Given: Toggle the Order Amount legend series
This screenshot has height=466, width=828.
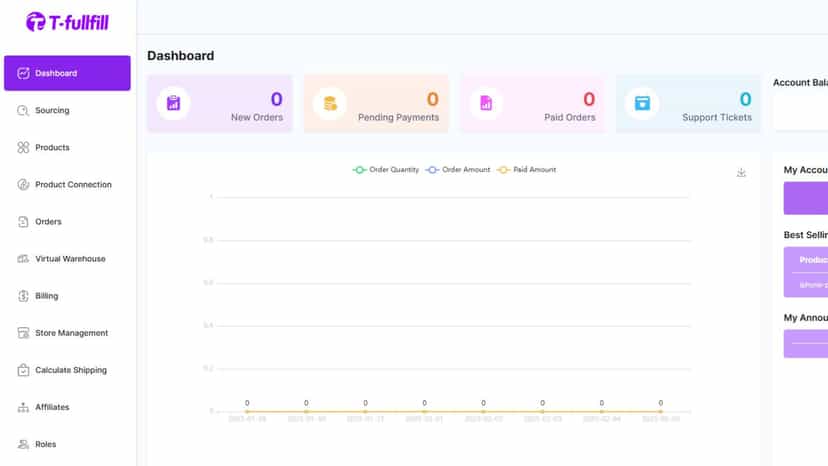Looking at the screenshot, I should point(458,170).
